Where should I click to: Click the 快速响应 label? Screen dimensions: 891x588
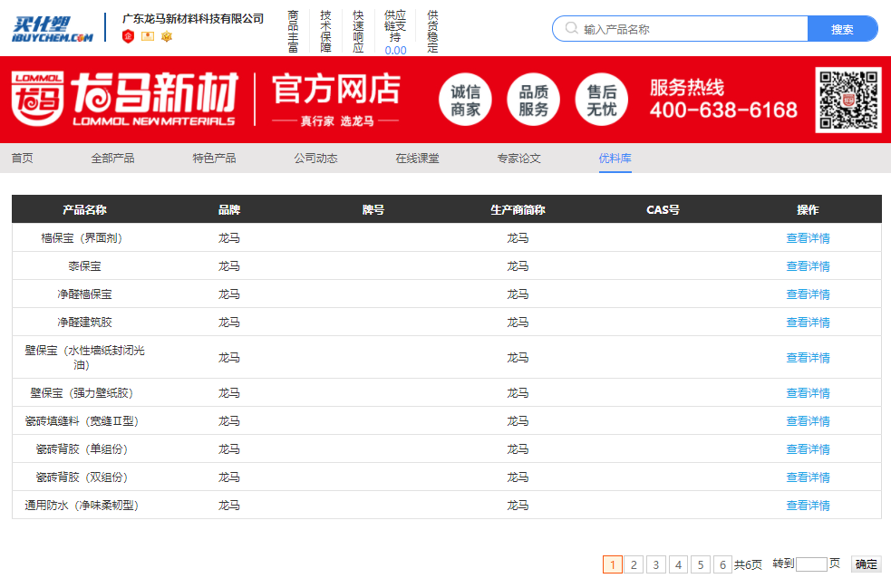click(358, 31)
